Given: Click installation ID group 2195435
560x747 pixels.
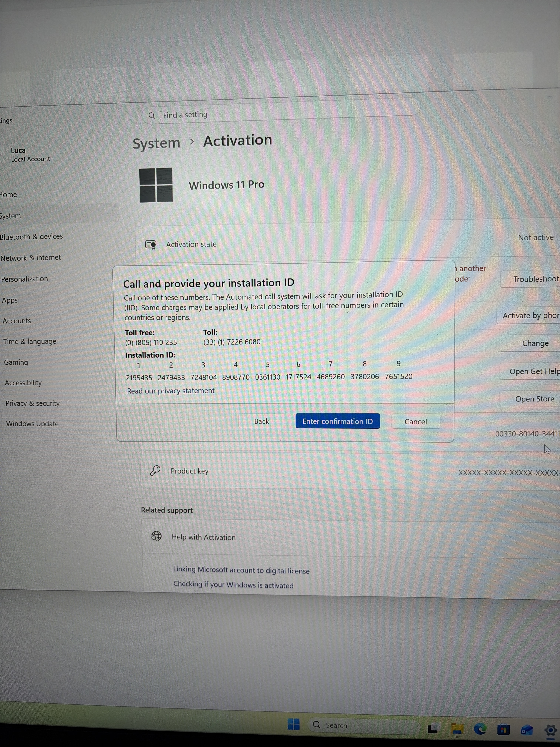Looking at the screenshot, I should click(139, 378).
